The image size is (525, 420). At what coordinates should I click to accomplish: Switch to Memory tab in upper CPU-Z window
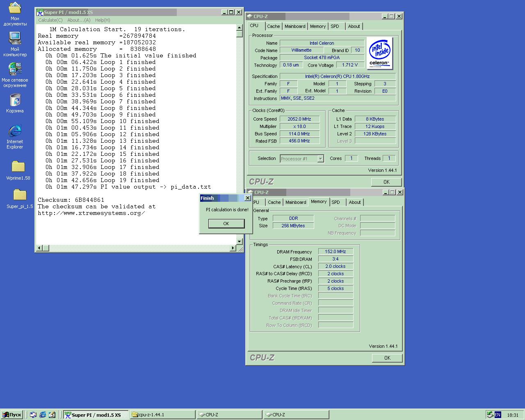click(318, 26)
